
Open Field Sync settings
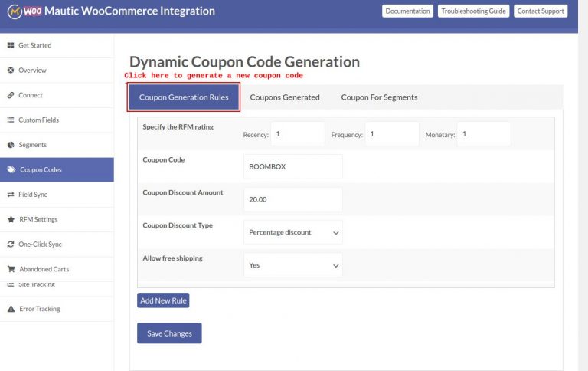point(57,195)
